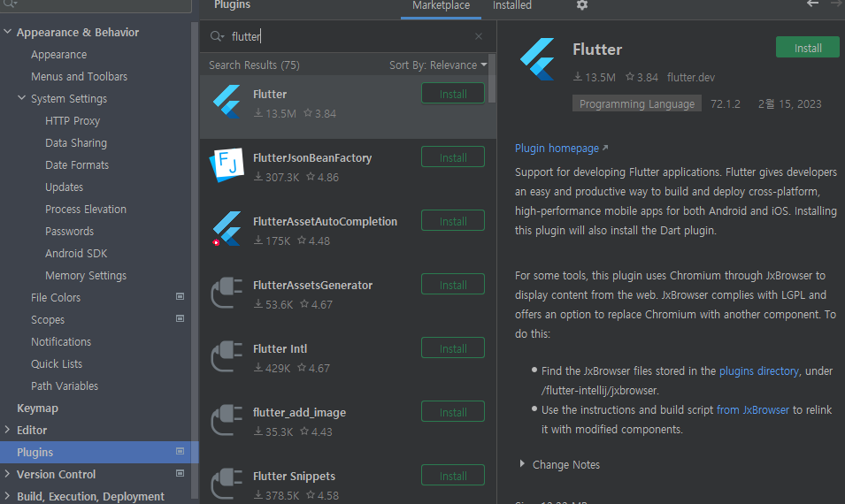The height and width of the screenshot is (504, 845).
Task: Install Flutter from the details panel
Action: pyautogui.click(x=807, y=48)
